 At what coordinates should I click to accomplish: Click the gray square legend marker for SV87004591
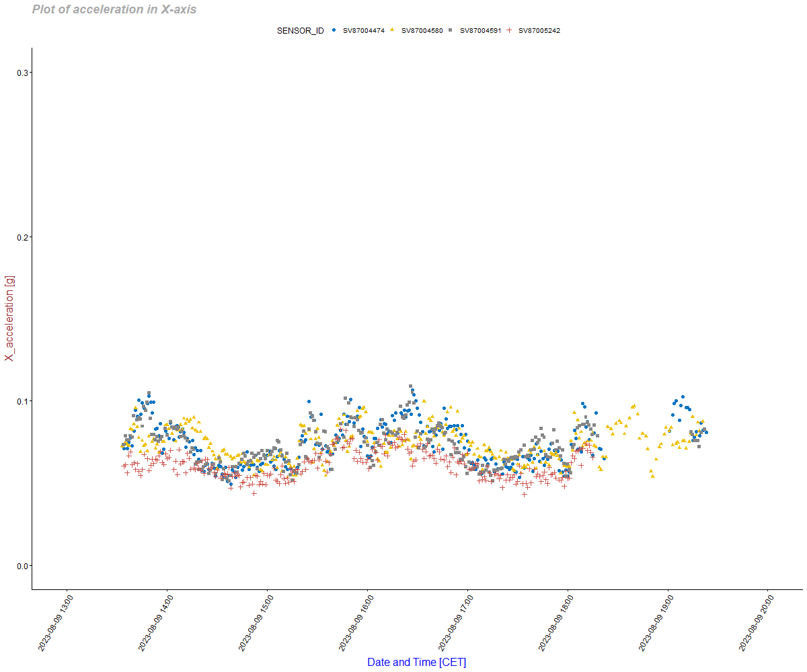(x=450, y=30)
